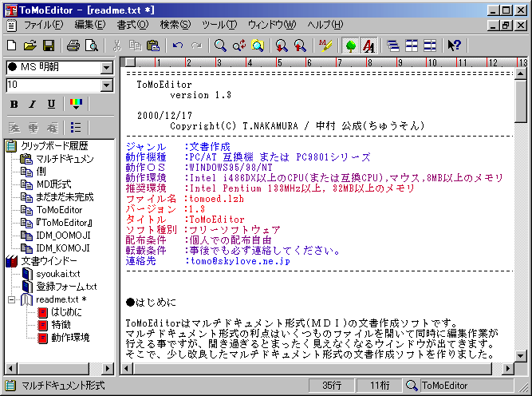Click the marker pen icon
The height and width of the screenshot is (396, 532).
click(325, 46)
